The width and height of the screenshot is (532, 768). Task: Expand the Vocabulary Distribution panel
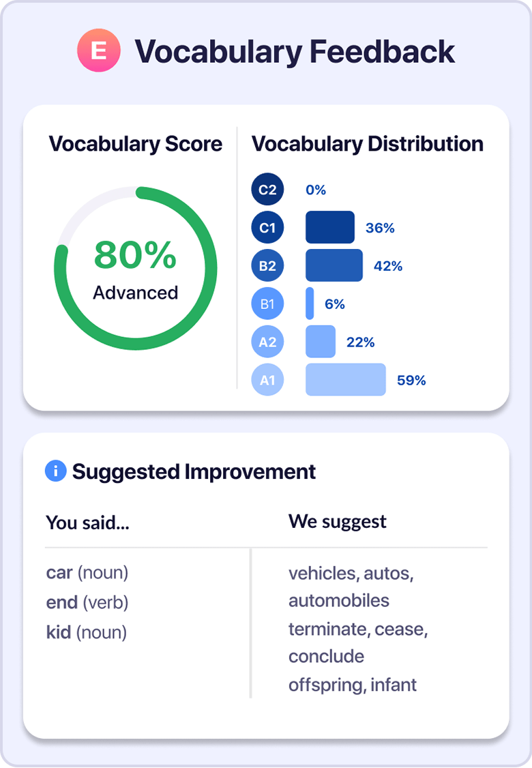click(x=367, y=144)
